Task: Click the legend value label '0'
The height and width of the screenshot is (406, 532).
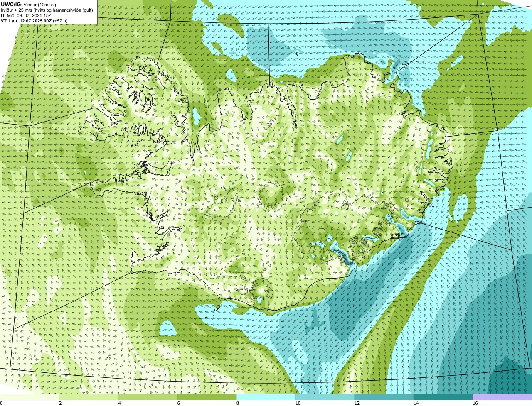Action: [1, 403]
